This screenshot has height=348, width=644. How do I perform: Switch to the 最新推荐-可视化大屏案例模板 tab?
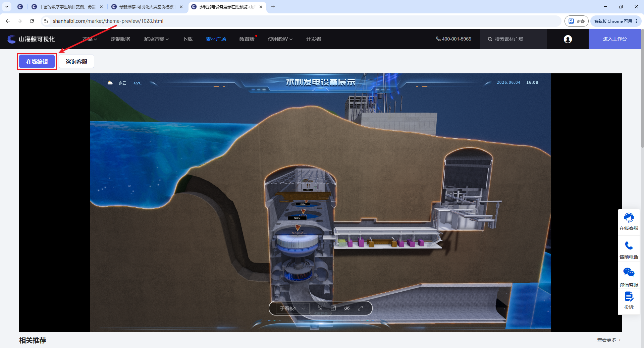click(x=147, y=7)
